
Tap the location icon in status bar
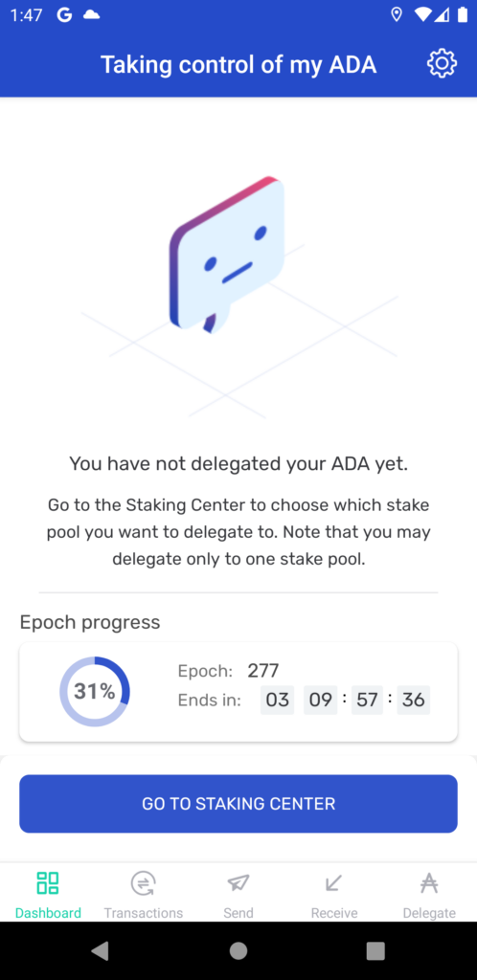[397, 15]
